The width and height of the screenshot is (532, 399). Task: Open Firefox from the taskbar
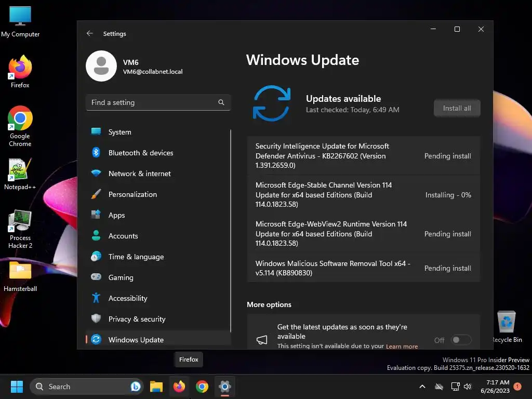179,387
